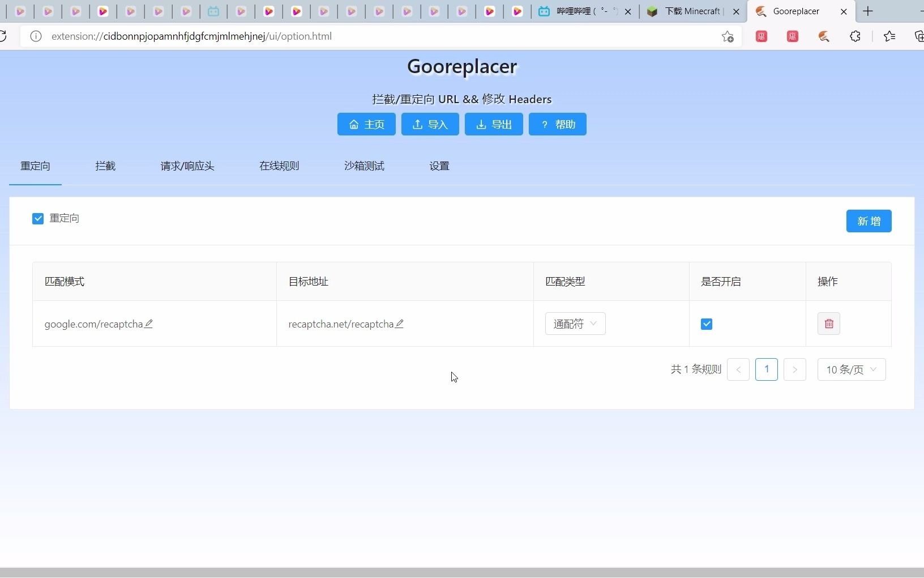
Task: Import rules using the 导入 button
Action: point(430,124)
